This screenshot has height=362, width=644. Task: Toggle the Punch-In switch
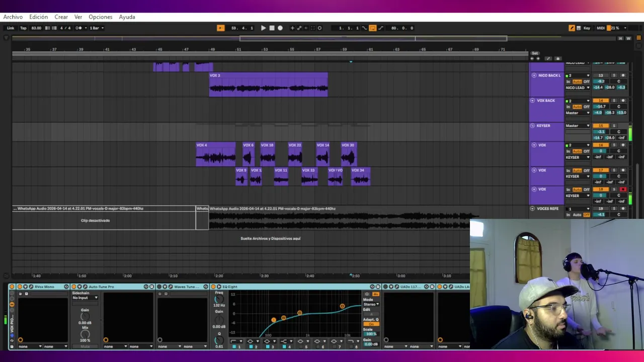pos(364,28)
